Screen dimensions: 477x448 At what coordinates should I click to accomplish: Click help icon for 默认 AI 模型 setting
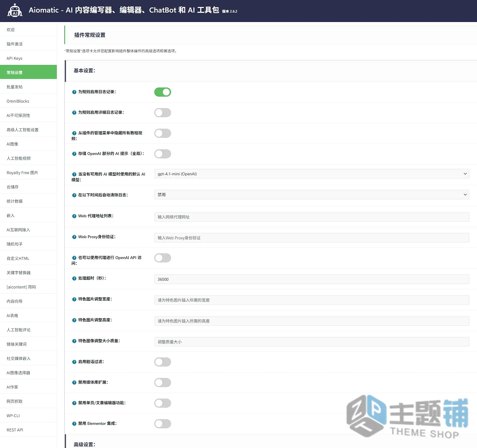(x=74, y=174)
